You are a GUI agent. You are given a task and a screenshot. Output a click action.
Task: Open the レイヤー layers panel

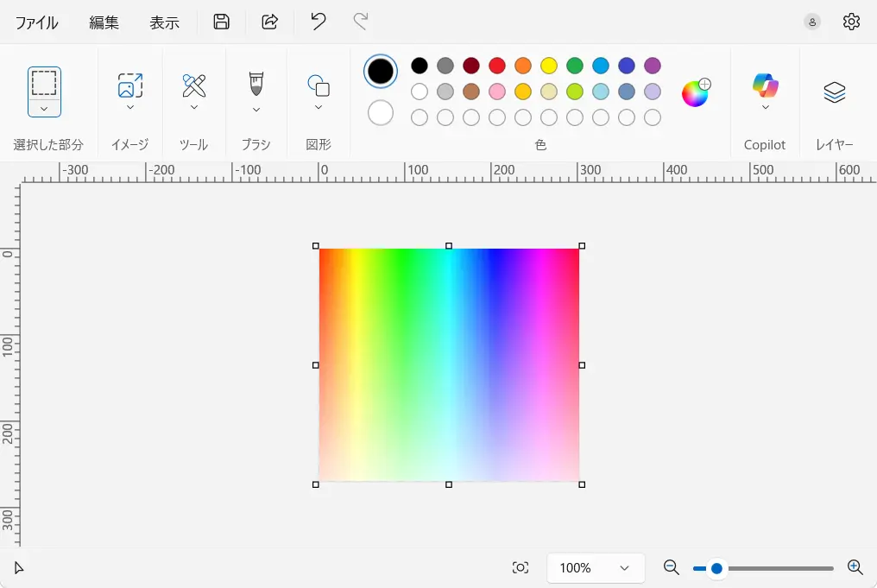pyautogui.click(x=835, y=92)
